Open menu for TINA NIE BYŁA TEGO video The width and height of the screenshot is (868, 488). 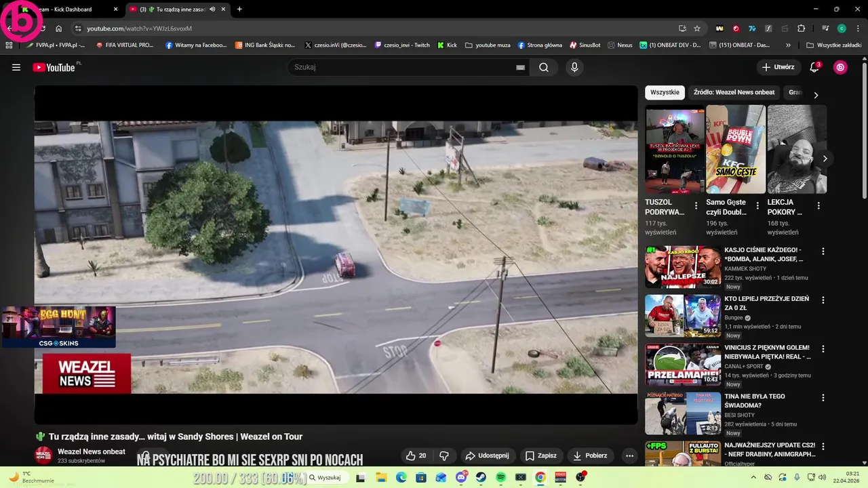click(x=823, y=397)
